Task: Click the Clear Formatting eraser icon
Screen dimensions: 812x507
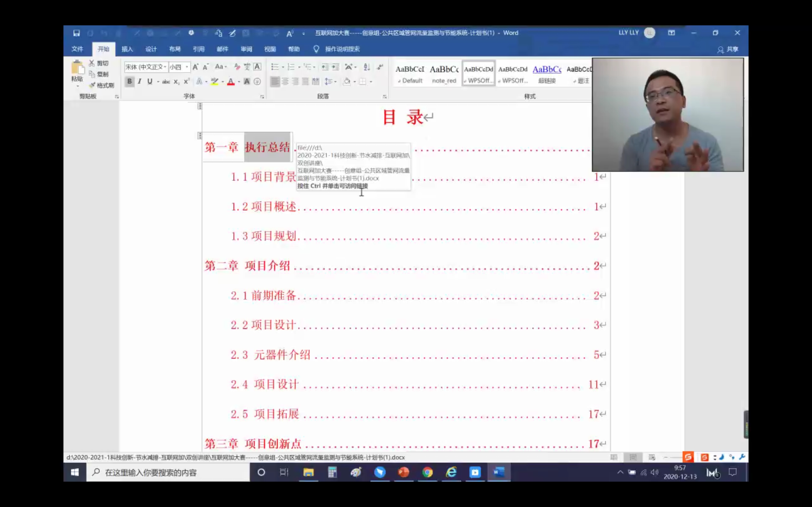Action: point(237,67)
